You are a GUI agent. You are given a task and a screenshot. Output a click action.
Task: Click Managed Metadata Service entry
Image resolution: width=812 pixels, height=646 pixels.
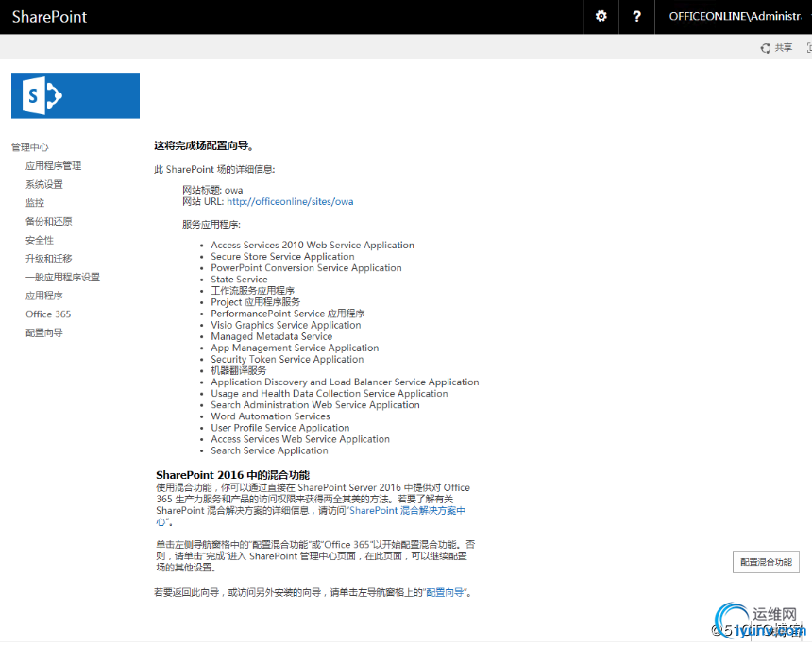271,336
